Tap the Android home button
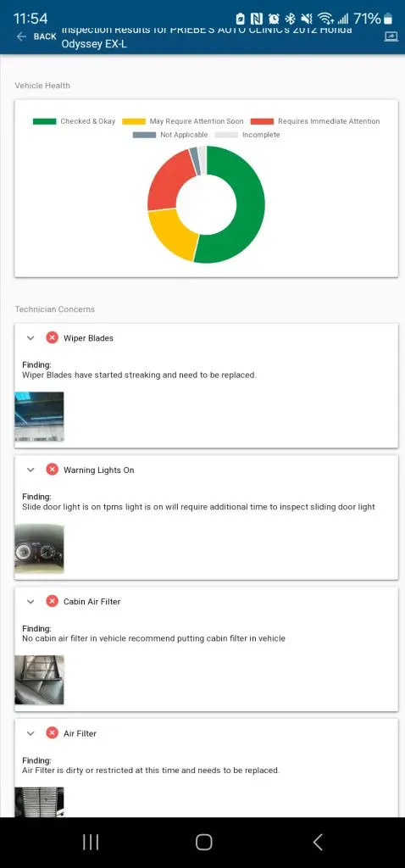This screenshot has width=405, height=868. pos(203,842)
